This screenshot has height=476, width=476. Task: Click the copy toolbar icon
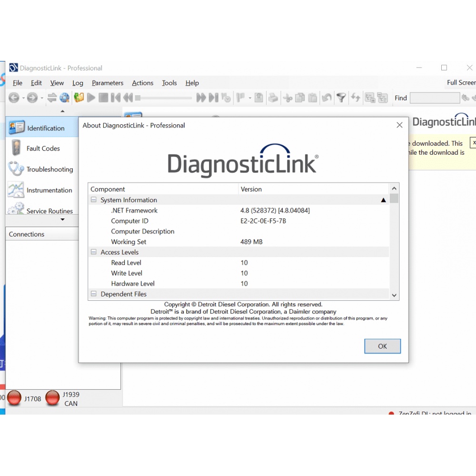pos(300,98)
